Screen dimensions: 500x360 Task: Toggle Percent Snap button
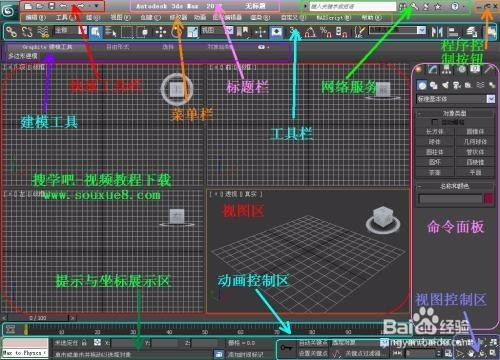[x=326, y=32]
